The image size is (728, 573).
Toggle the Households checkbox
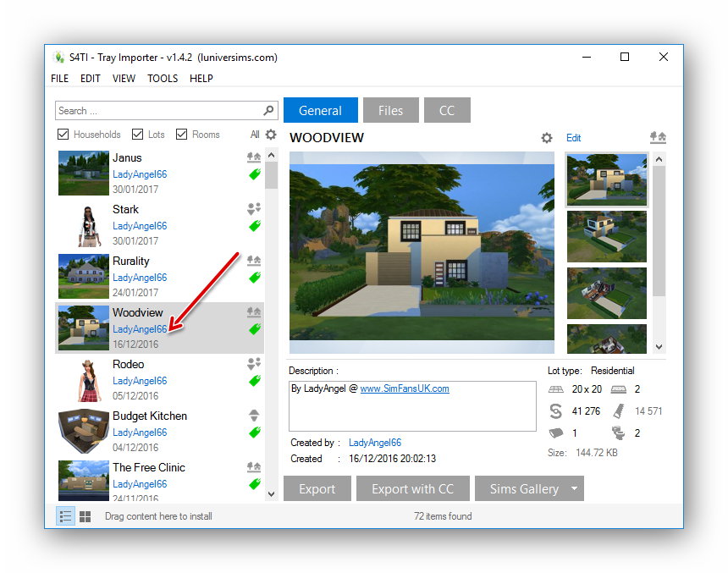point(63,135)
